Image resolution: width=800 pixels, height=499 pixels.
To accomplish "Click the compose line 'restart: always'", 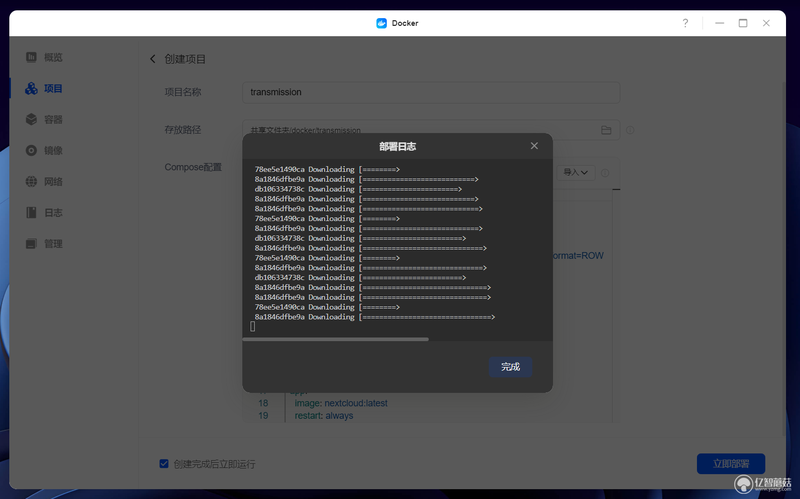I will click(x=323, y=416).
